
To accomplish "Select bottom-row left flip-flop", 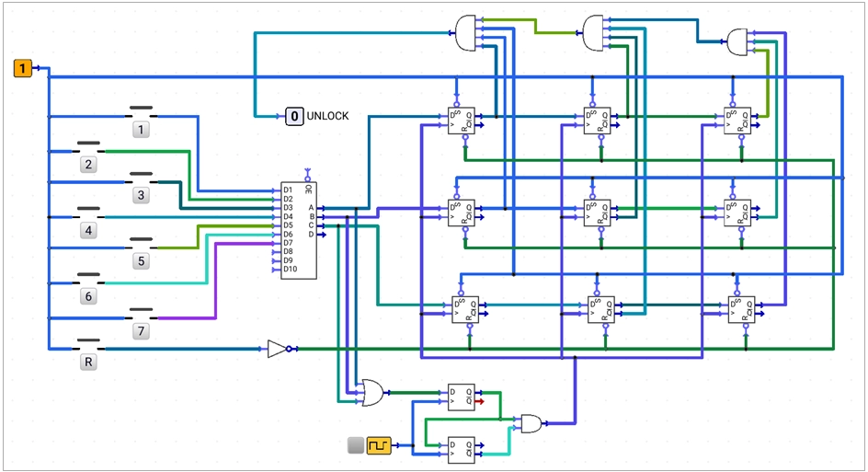I will coord(465,309).
